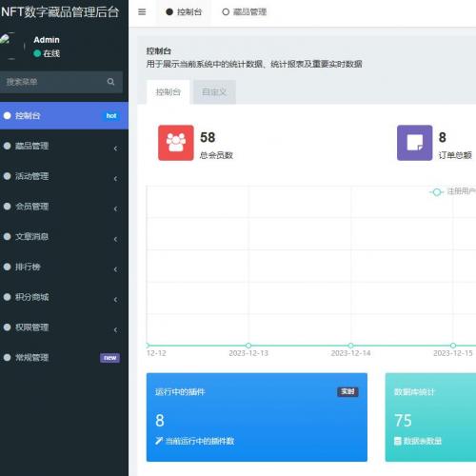This screenshot has width=476, height=476.
Task: Click the search magnifier icon in sidebar
Action: 110,82
